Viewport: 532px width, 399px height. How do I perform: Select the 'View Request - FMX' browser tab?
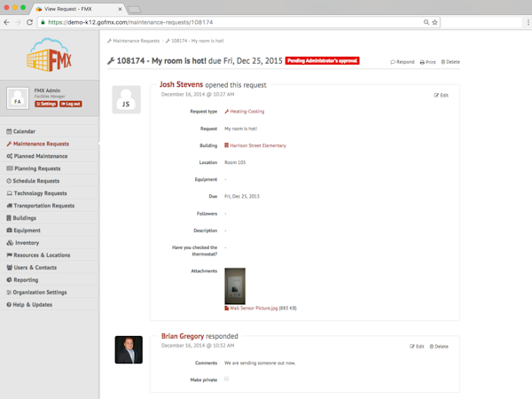[x=77, y=9]
